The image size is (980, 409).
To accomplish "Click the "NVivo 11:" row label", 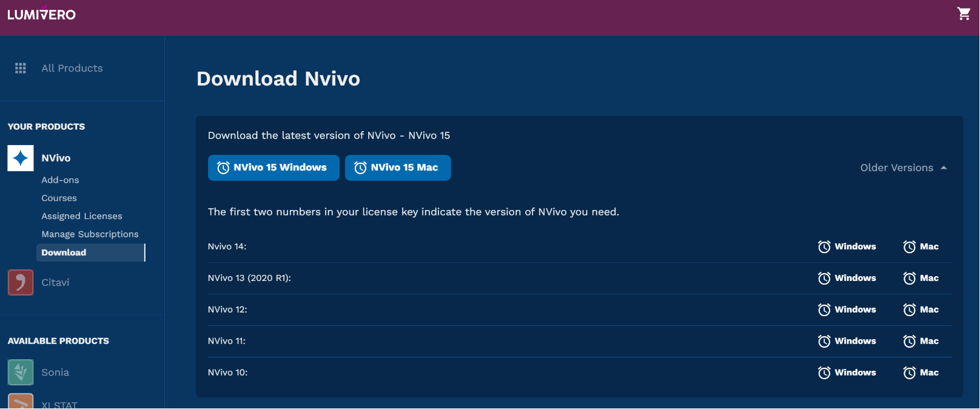I will click(x=227, y=341).
